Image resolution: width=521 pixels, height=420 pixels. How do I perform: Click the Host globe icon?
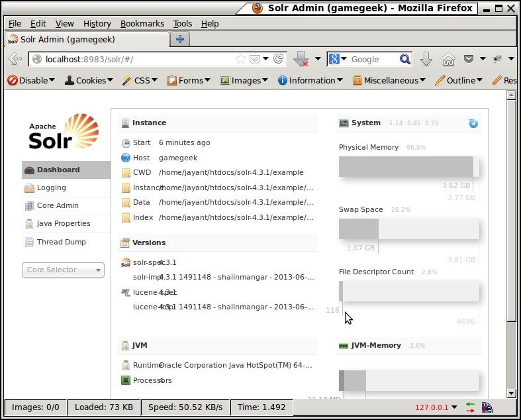(126, 158)
